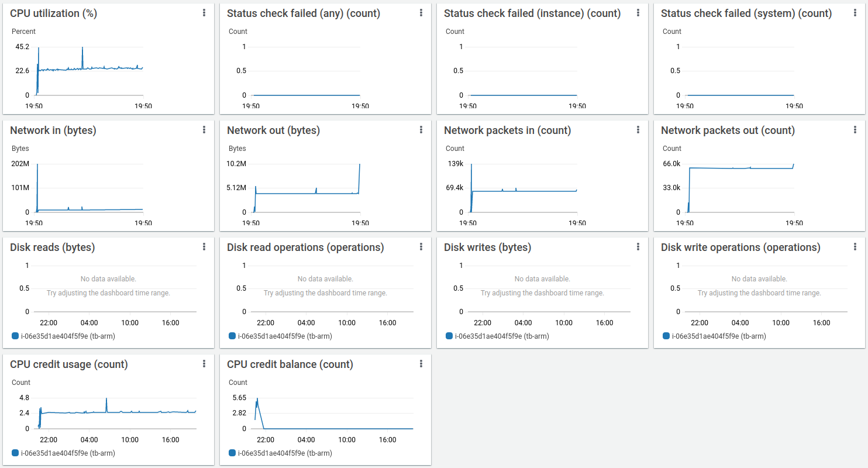Open the Disk writes (bytes) widget menu
The width and height of the screenshot is (868, 468).
[x=638, y=247]
